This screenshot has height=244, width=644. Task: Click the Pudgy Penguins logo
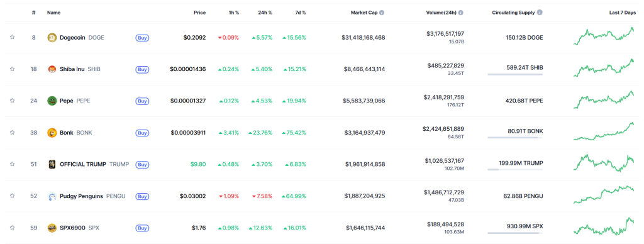click(52, 196)
